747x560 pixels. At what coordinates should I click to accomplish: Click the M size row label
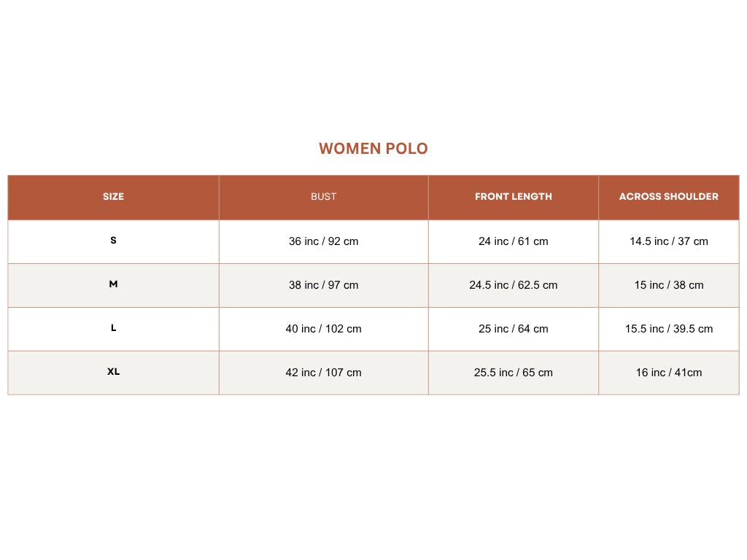pos(113,284)
